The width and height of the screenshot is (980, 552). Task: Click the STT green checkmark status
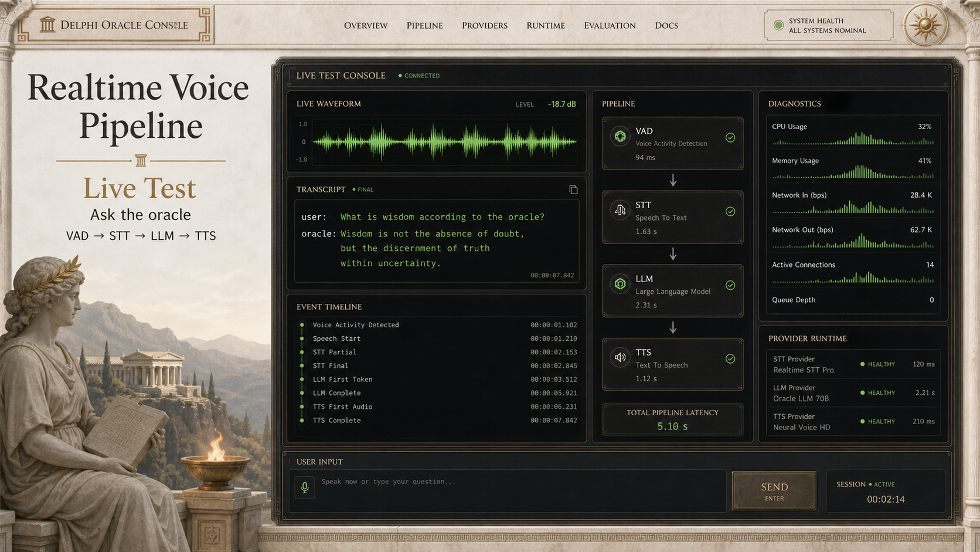pyautogui.click(x=730, y=211)
